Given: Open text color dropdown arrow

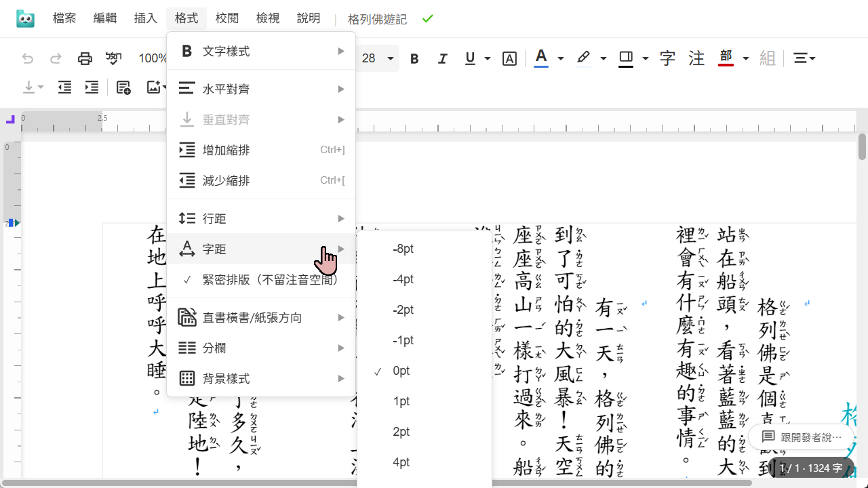Looking at the screenshot, I should click(560, 59).
